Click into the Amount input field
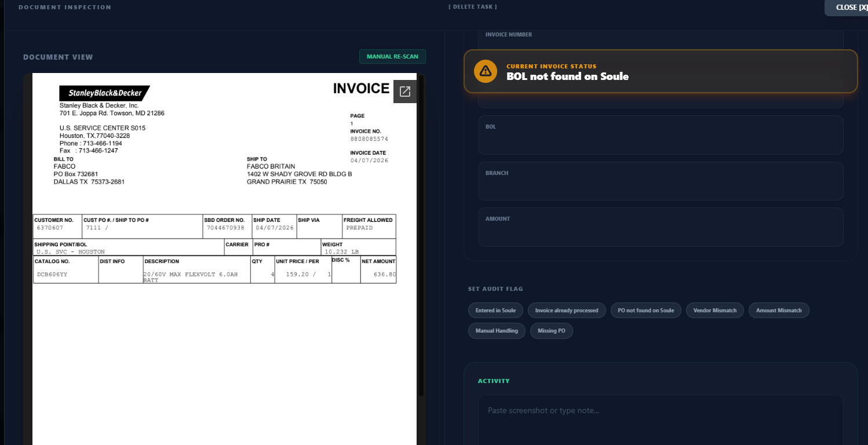The image size is (868, 445). 661,227
